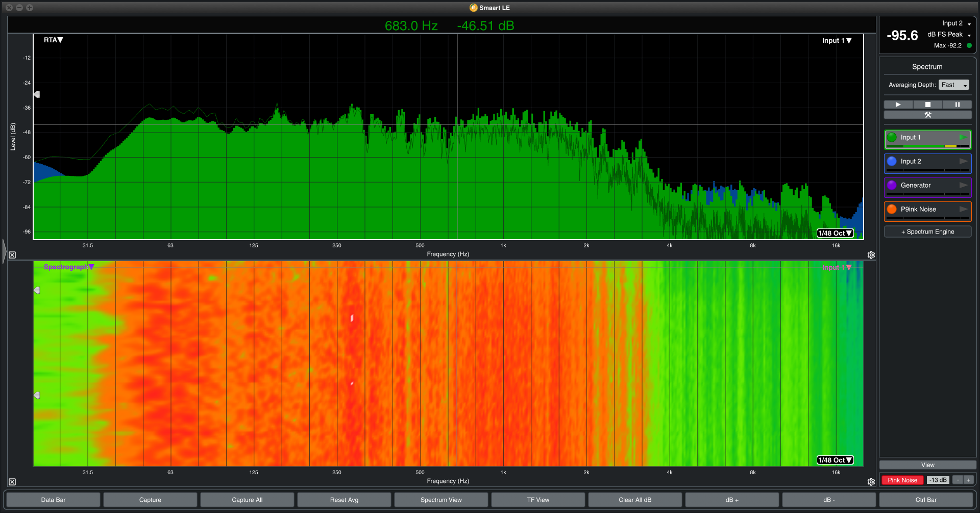The height and width of the screenshot is (513, 980).
Task: Click the Smaart LE title bar icon
Action: coord(473,8)
